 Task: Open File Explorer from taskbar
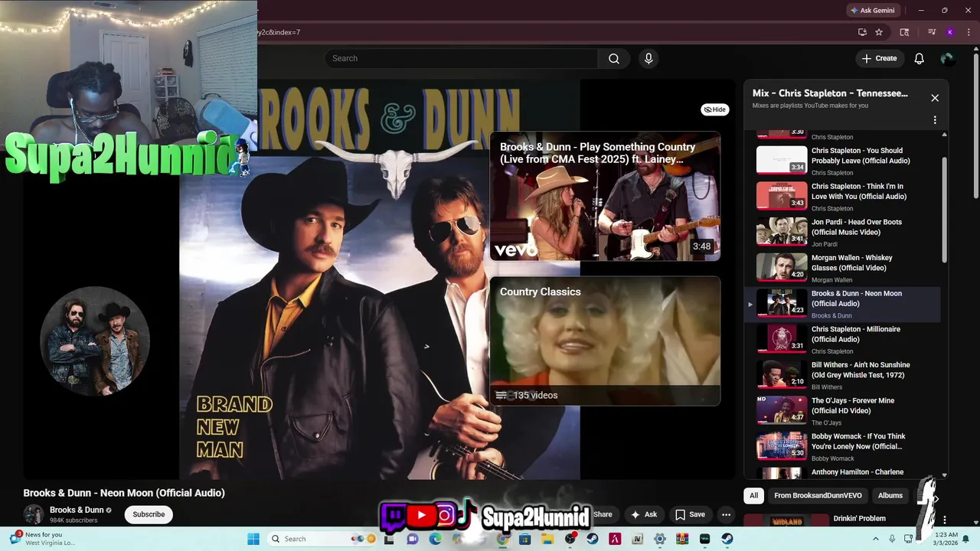547,539
